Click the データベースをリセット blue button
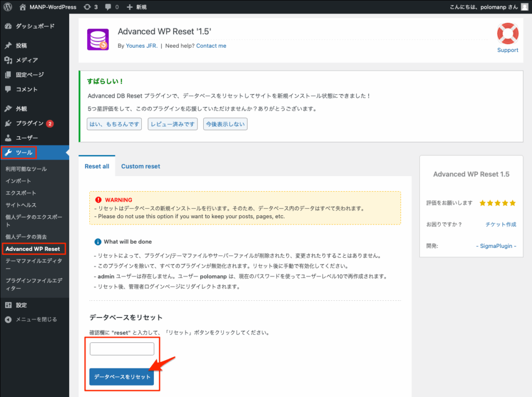 point(122,377)
